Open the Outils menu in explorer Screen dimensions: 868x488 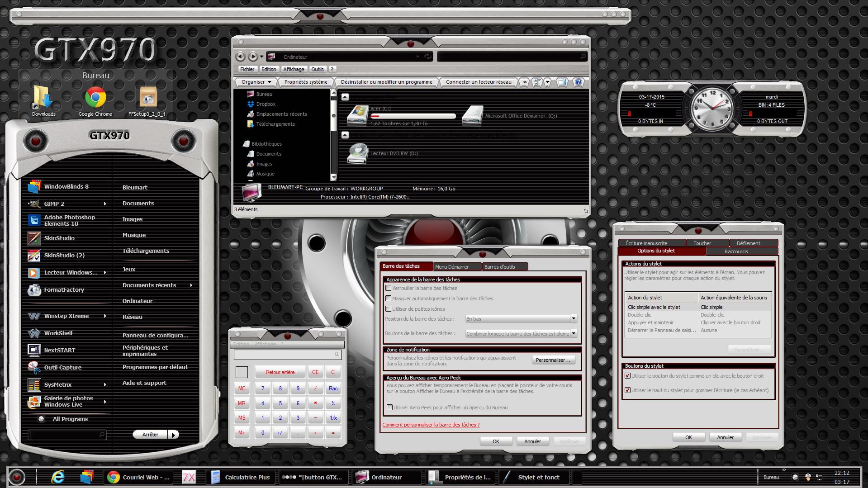click(318, 69)
